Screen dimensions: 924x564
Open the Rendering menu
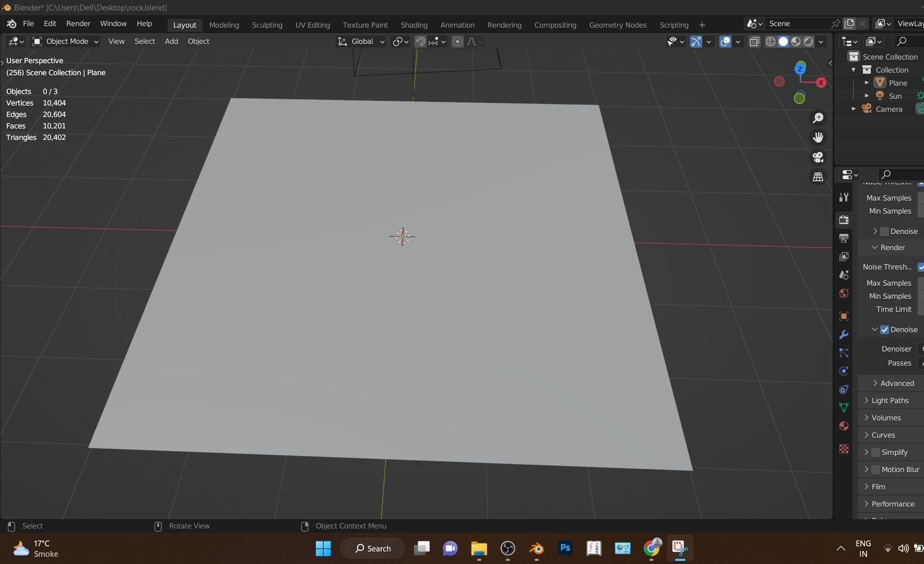pyautogui.click(x=504, y=25)
